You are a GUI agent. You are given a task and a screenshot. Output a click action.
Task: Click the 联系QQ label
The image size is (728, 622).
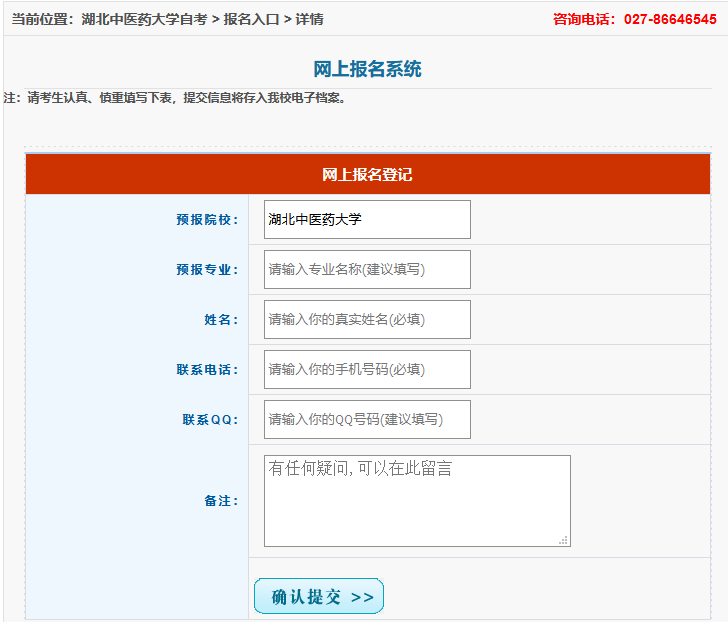click(x=210, y=420)
